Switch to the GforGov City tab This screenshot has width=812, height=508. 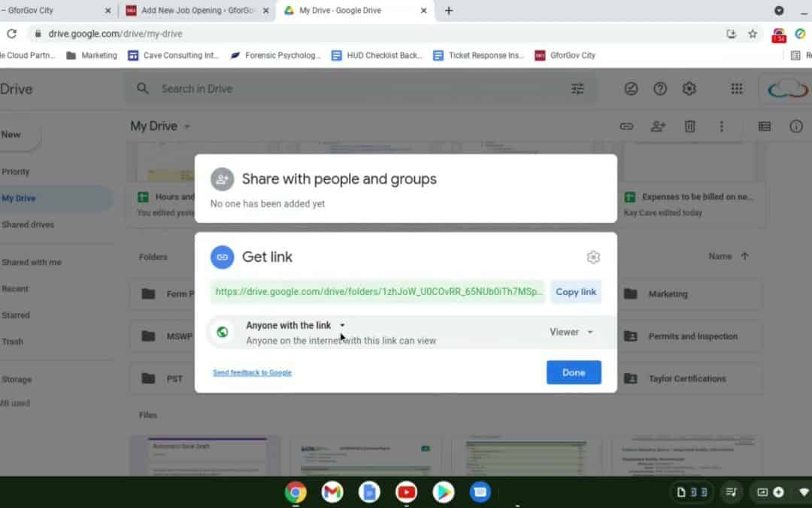54,11
